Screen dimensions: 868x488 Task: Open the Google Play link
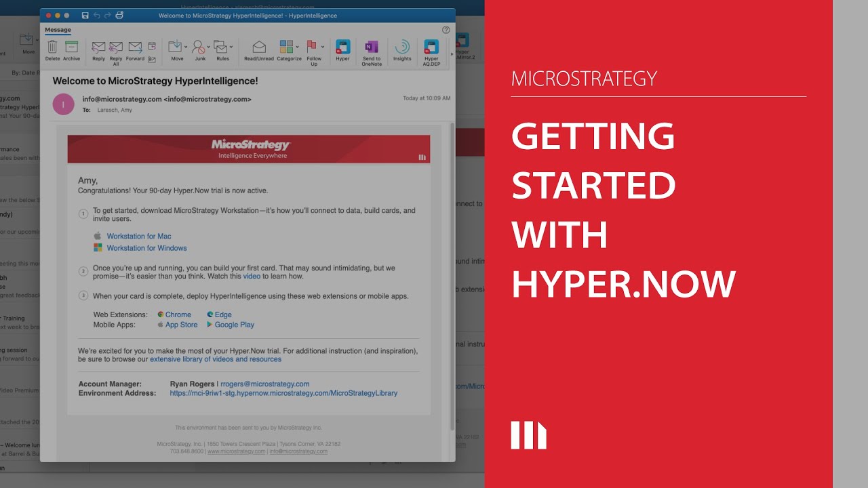[235, 325]
